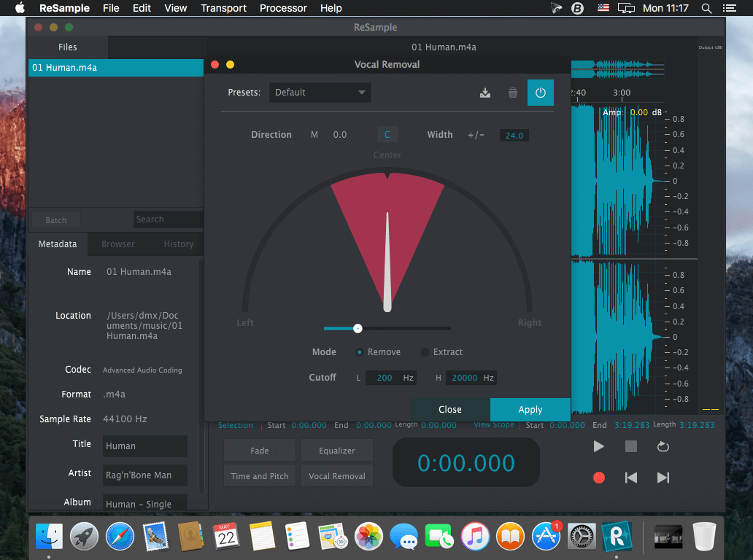This screenshot has width=753, height=560.
Task: Click the white direction needle
Action: coord(387,262)
